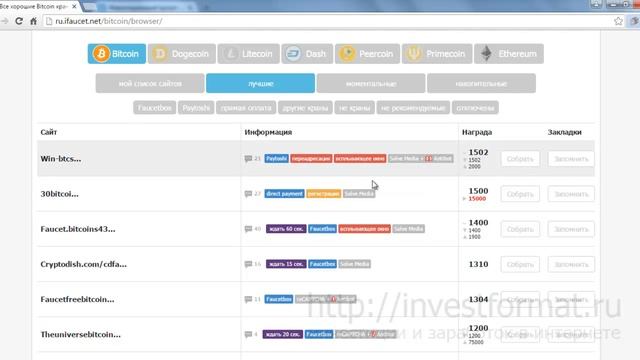Open comments icon for 30bitcoi row
Image resolution: width=640 pixels, height=360 pixels.
pos(248,193)
